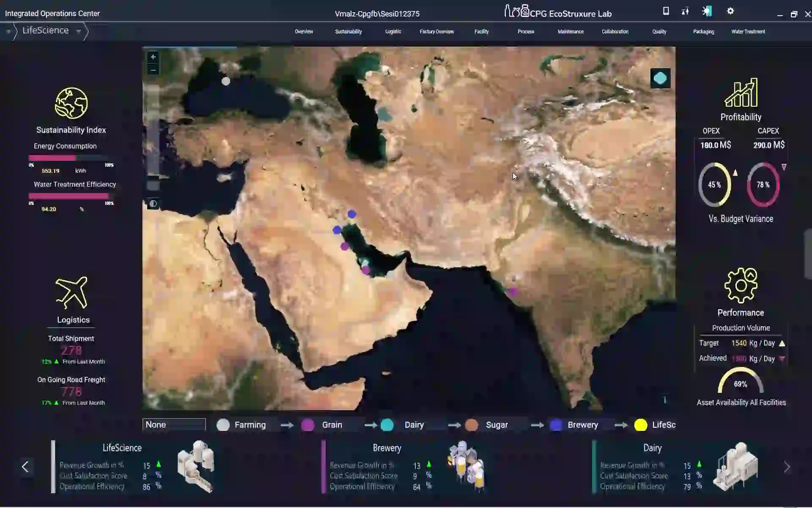Open the None filter combo box
Screen dimensions: 812x508
[x=174, y=425]
